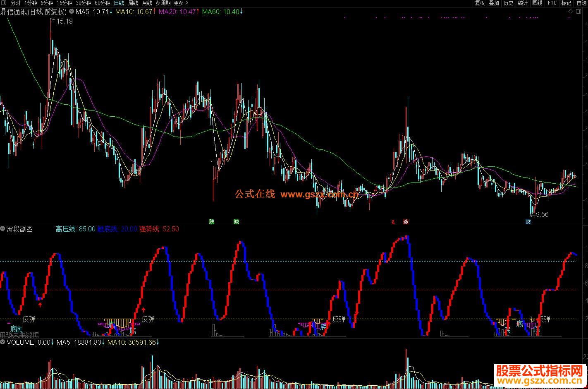The width and height of the screenshot is (588, 389).
Task: Click the 15.19 high price label
Action: tap(65, 21)
